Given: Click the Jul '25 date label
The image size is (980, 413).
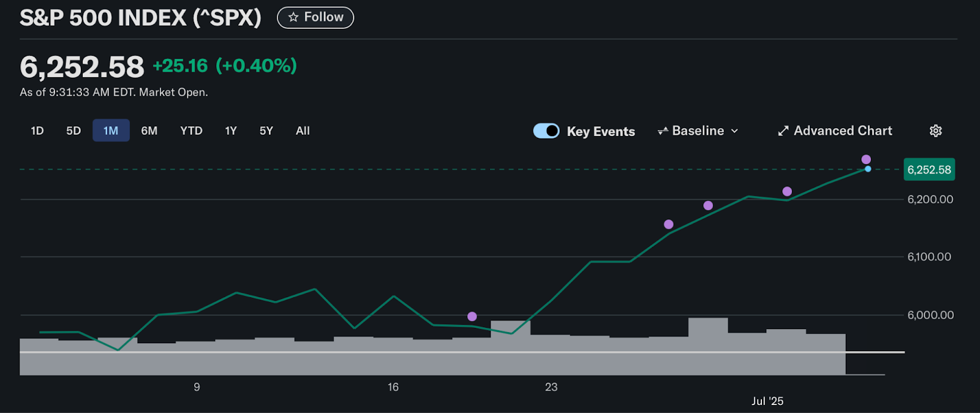Looking at the screenshot, I should (767, 401).
